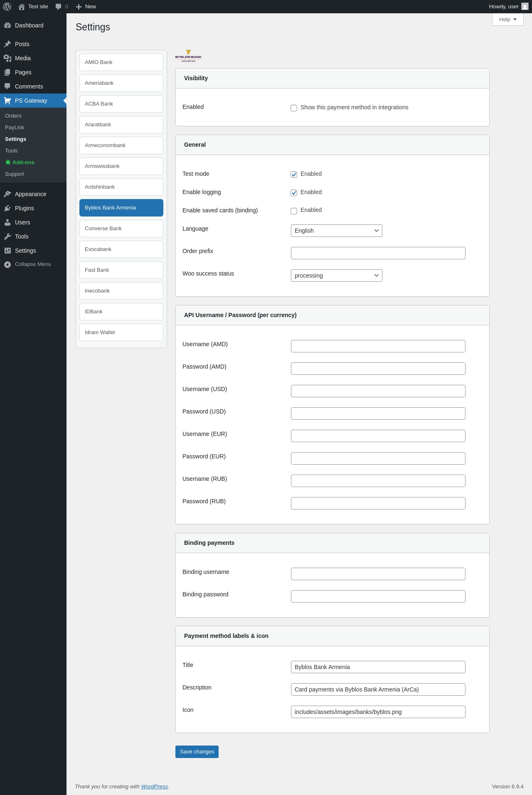532x795 pixels.
Task: Click the WordPress logo icon
Action: pyautogui.click(x=7, y=7)
